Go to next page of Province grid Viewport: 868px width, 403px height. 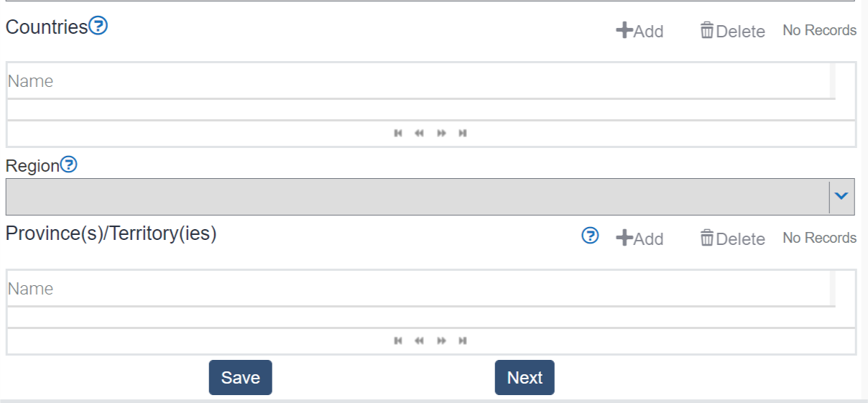pos(441,341)
